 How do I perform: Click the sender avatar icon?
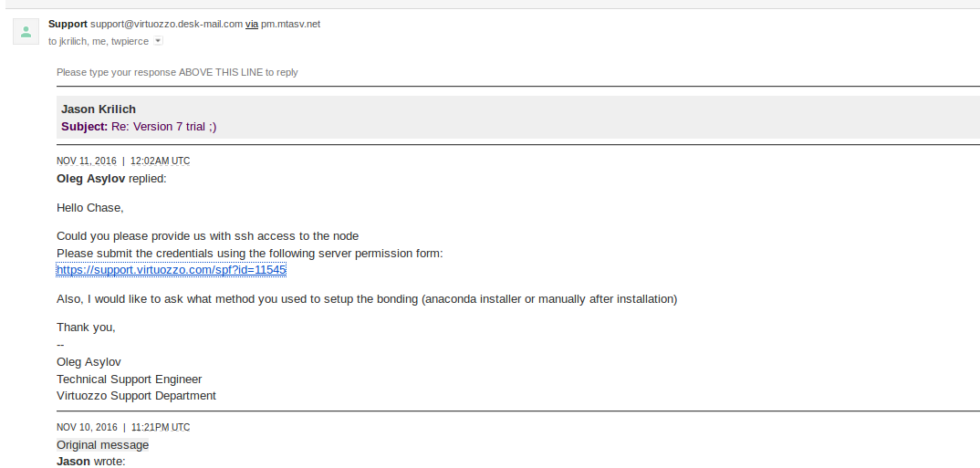point(26,32)
